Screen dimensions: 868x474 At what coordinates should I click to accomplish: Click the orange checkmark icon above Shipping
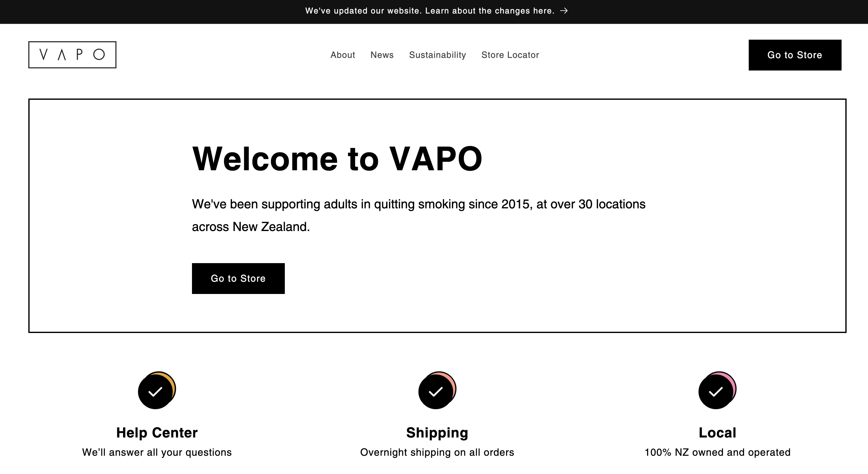(x=437, y=390)
